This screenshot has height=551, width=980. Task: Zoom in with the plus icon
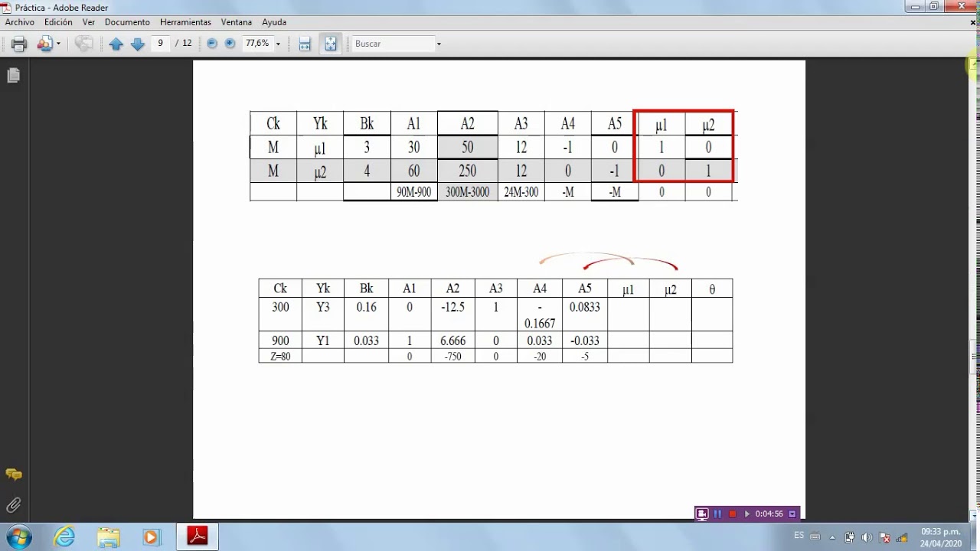tap(230, 44)
